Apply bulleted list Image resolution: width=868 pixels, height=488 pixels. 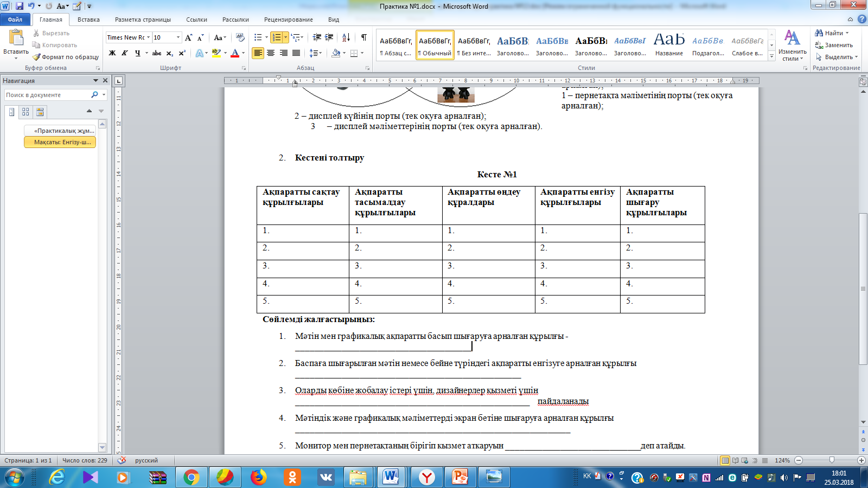(258, 37)
